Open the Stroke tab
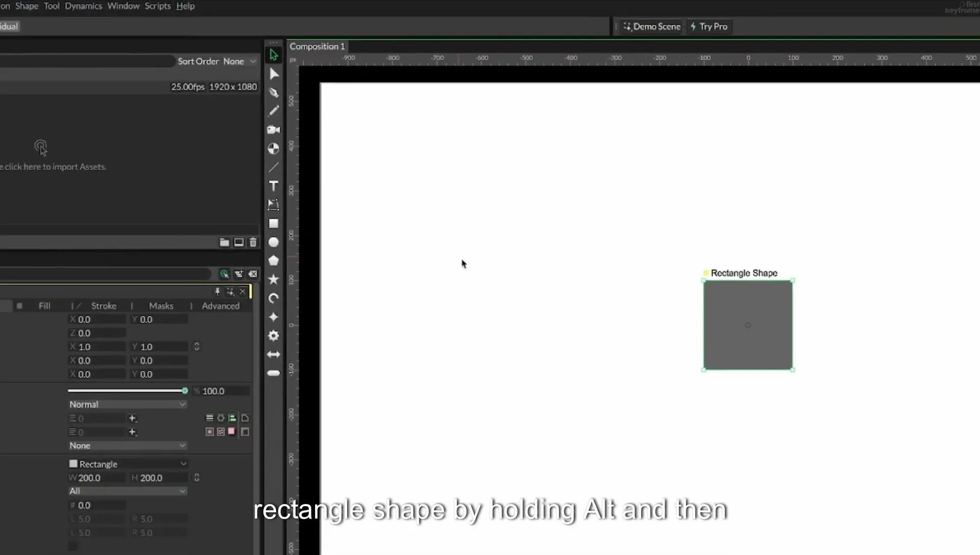 pyautogui.click(x=104, y=306)
